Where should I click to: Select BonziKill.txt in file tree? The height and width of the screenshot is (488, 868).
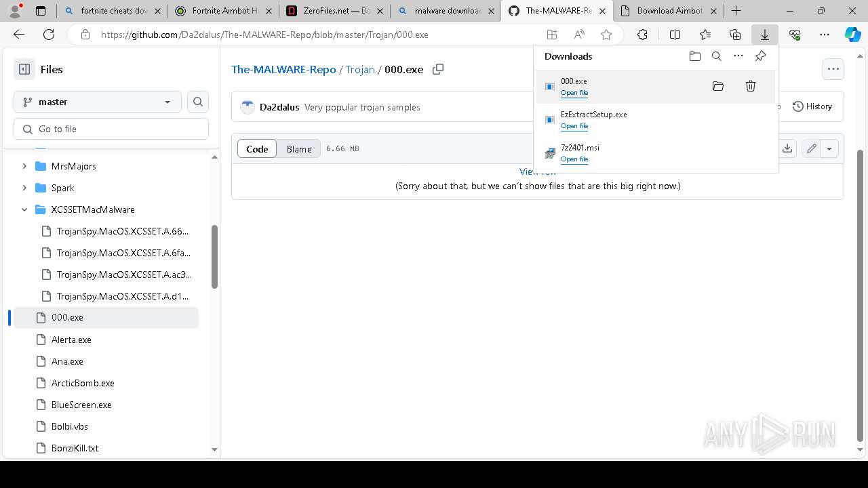[106, 448]
